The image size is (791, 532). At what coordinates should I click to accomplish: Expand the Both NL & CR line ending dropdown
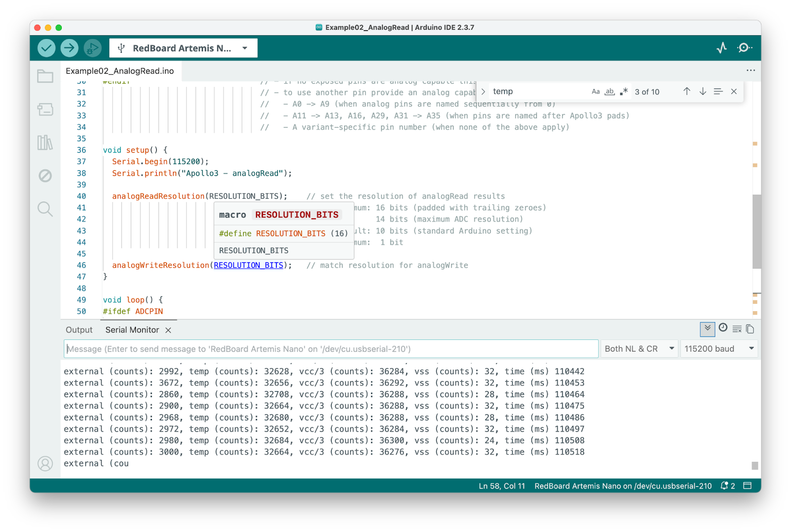[x=639, y=349]
